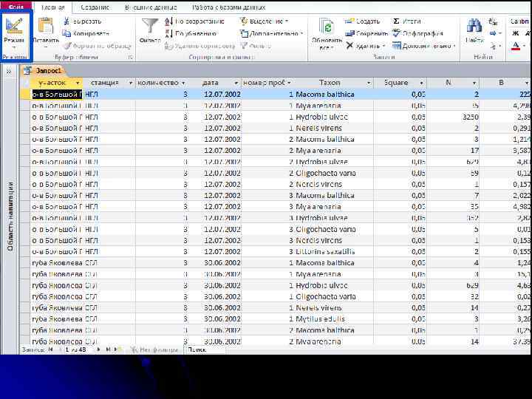Open the Выделение dropdown

(265, 21)
